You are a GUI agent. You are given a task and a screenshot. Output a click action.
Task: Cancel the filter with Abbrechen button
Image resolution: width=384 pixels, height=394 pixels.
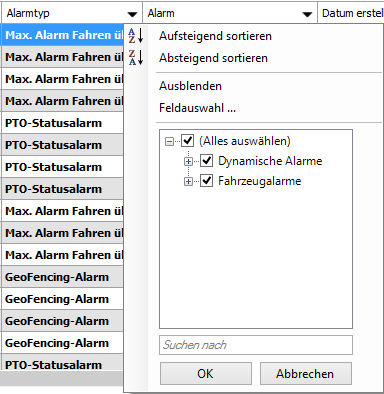pos(306,373)
